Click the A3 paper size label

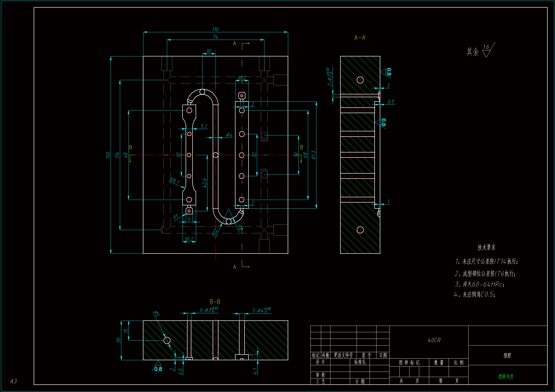click(13, 381)
